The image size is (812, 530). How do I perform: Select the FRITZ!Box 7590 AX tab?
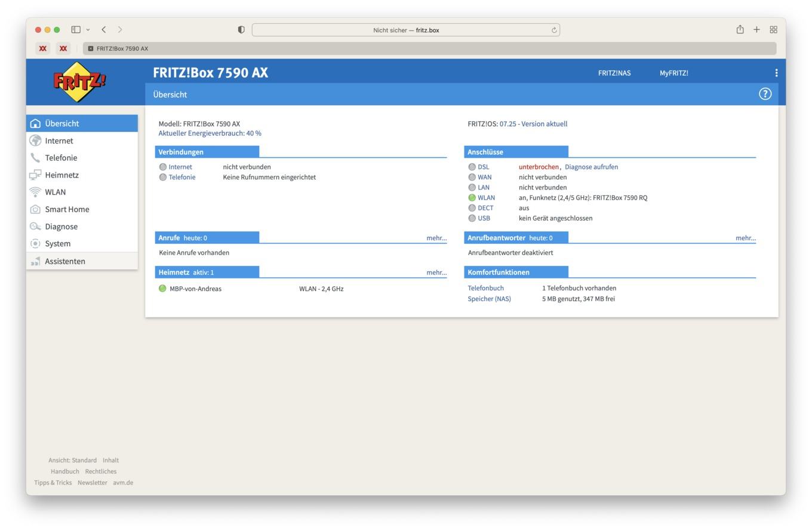click(x=430, y=48)
